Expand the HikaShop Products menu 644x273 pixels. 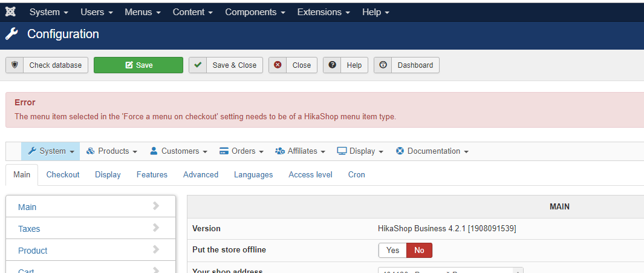point(112,151)
